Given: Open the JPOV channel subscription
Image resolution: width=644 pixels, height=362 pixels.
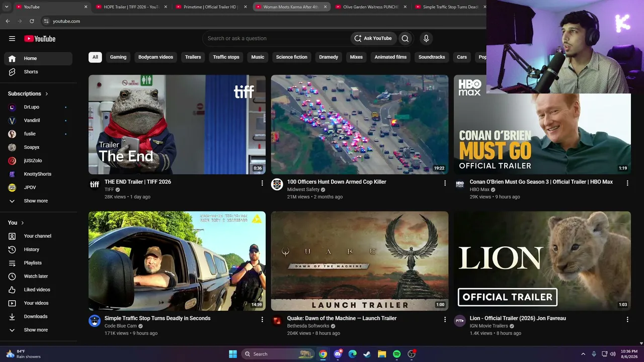Looking at the screenshot, I should point(38,188).
